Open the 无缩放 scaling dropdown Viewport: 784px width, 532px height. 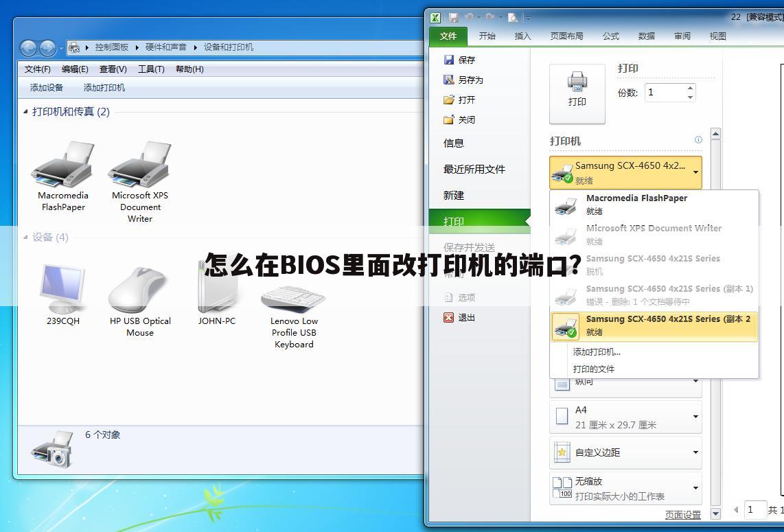(625, 489)
